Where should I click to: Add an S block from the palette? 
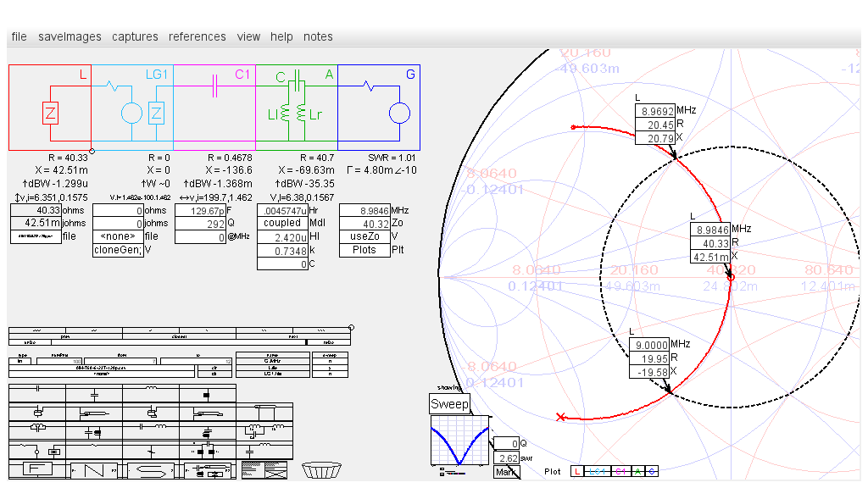pos(151,470)
